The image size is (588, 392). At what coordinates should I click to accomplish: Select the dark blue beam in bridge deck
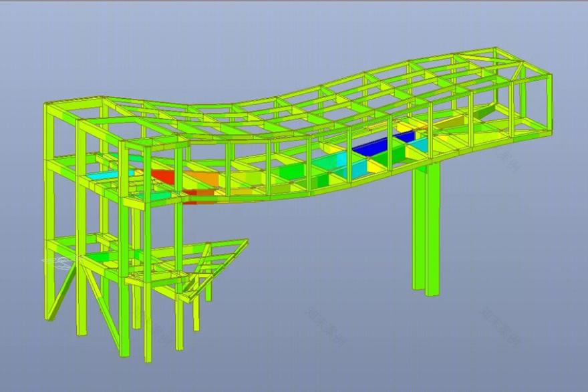(x=380, y=146)
